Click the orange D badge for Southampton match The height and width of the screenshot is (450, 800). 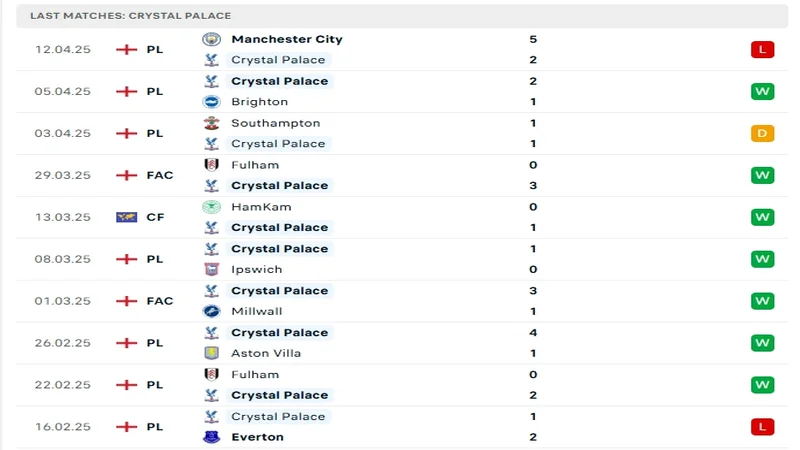pyautogui.click(x=762, y=133)
